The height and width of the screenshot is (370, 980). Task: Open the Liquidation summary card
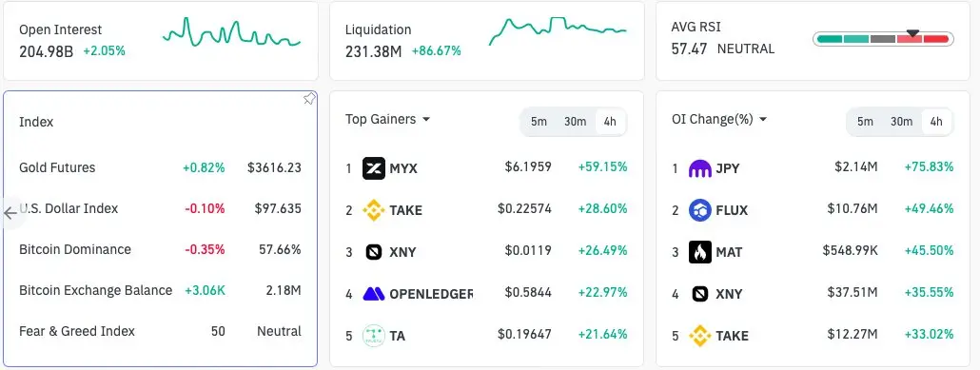487,41
